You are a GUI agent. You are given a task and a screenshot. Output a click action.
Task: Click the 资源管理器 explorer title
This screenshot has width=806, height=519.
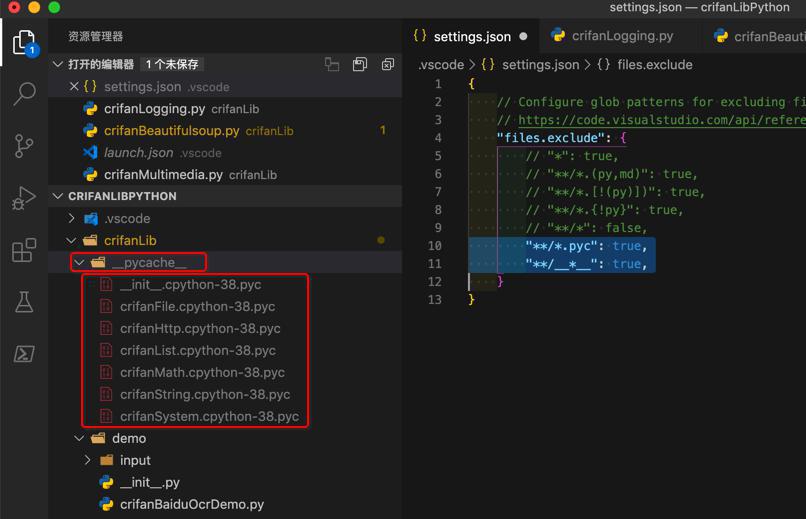pyautogui.click(x=96, y=36)
